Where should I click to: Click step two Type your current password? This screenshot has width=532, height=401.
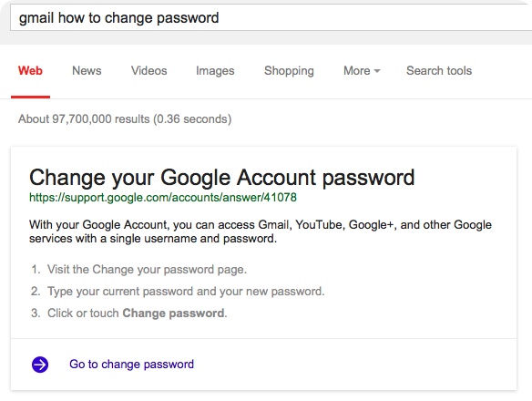186,292
